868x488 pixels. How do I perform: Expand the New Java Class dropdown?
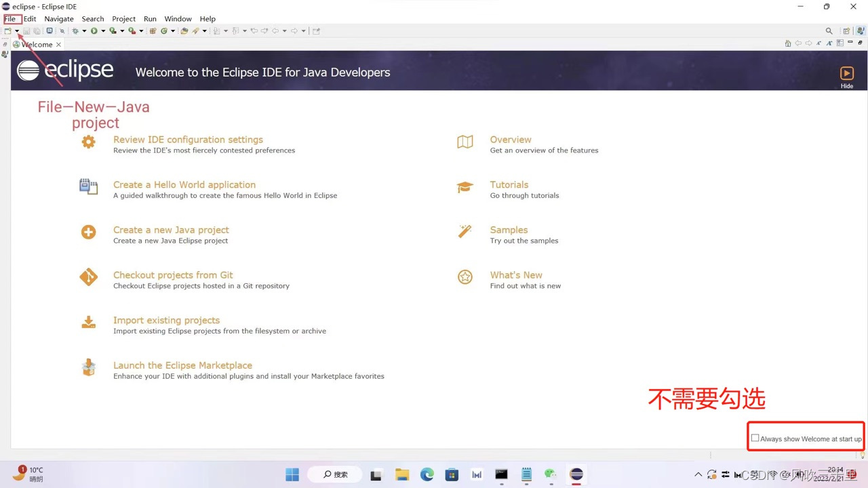173,30
